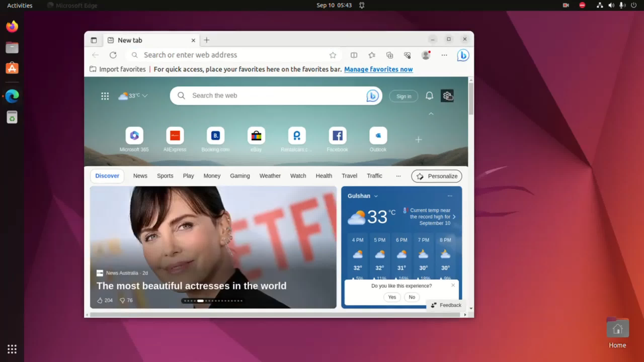Image resolution: width=644 pixels, height=362 pixels.
Task: Open Rentalcars quick link
Action: [x=297, y=140]
